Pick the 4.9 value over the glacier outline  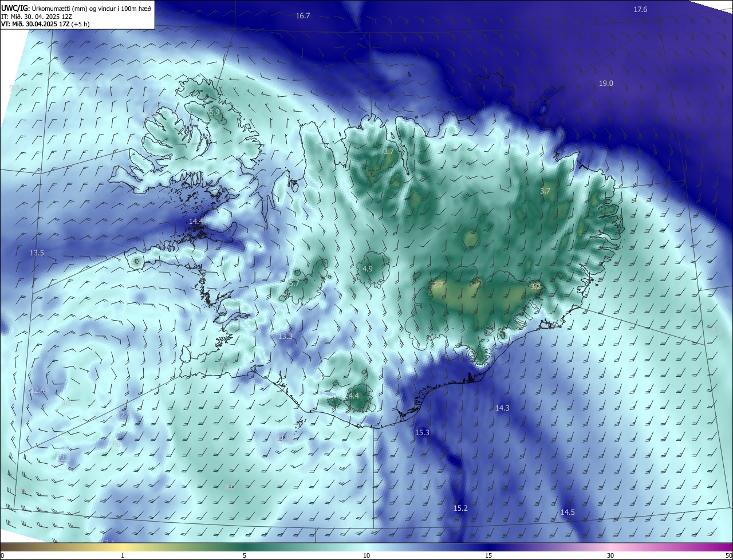pos(368,269)
